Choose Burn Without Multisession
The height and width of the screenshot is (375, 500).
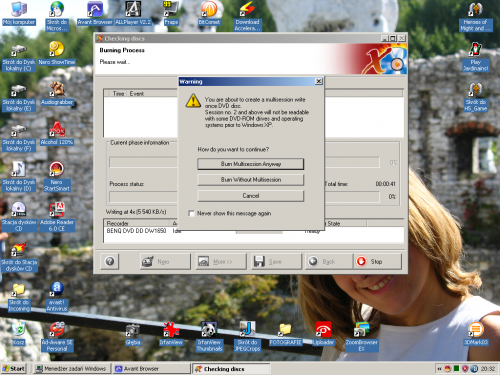pyautogui.click(x=250, y=180)
